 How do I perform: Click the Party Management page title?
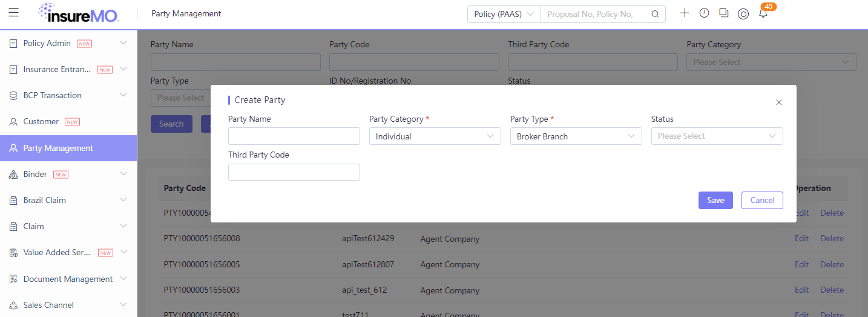click(x=186, y=13)
